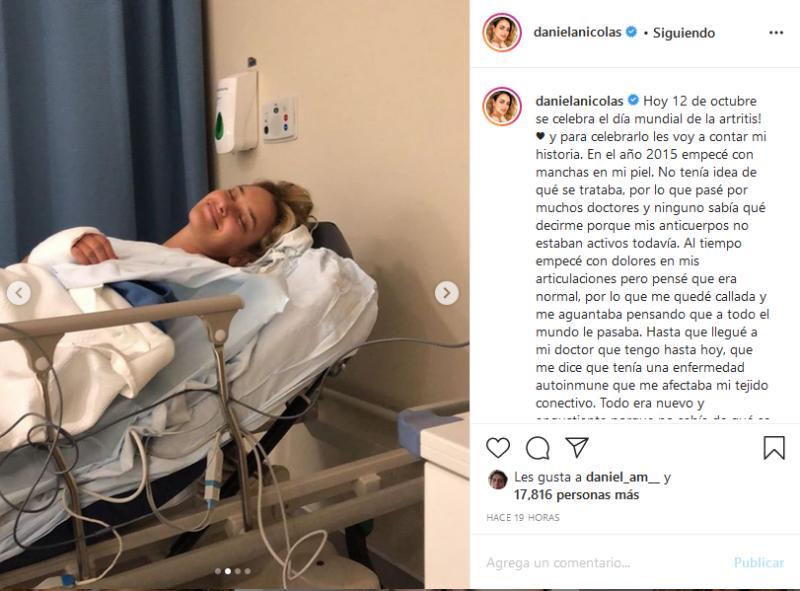This screenshot has width=800, height=591.
Task: Toggle Siguiendo following status
Action: [x=684, y=33]
